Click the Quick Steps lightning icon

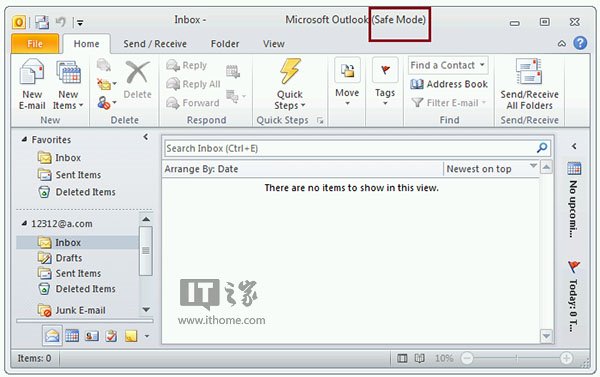[x=290, y=71]
